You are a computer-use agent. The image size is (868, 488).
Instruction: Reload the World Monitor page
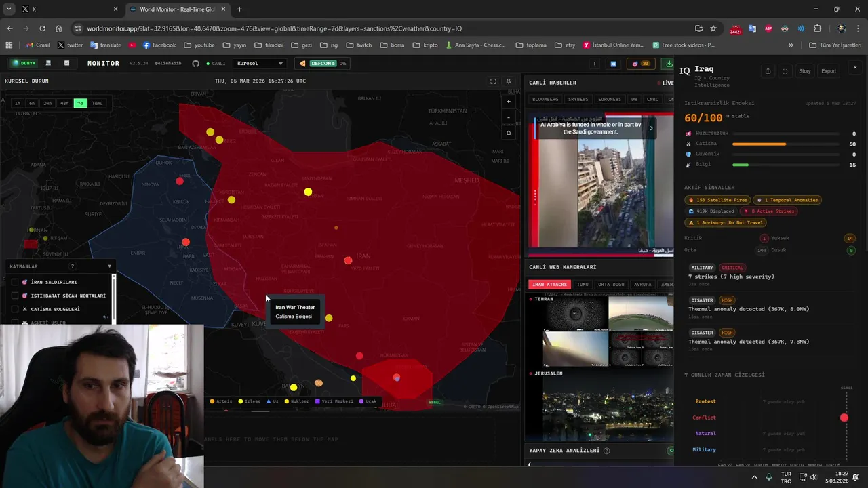(x=42, y=28)
